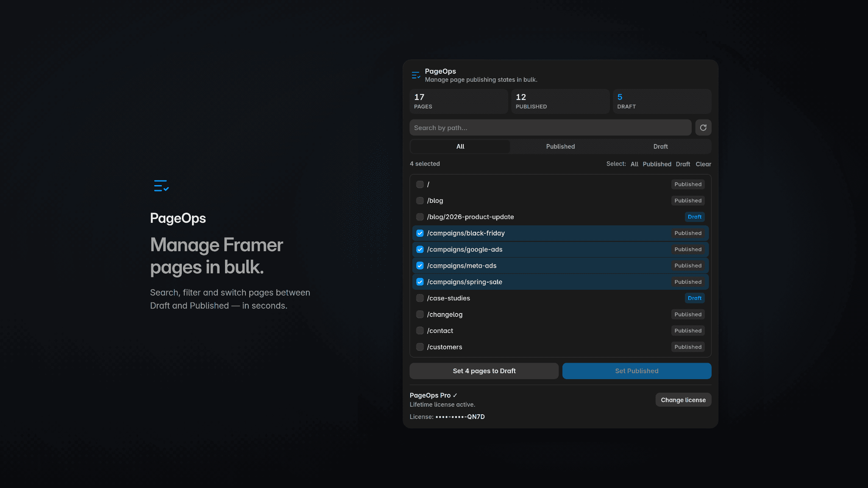Click Select All link
The width and height of the screenshot is (868, 488).
click(634, 164)
